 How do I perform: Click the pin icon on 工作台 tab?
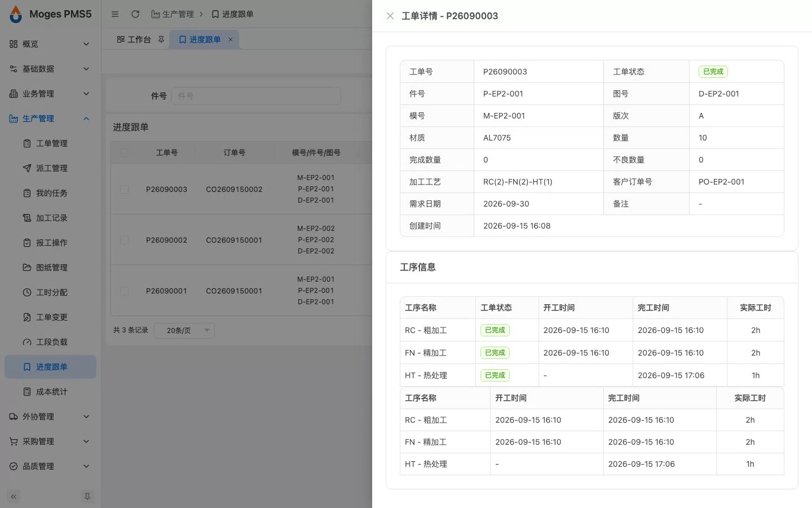coord(161,40)
